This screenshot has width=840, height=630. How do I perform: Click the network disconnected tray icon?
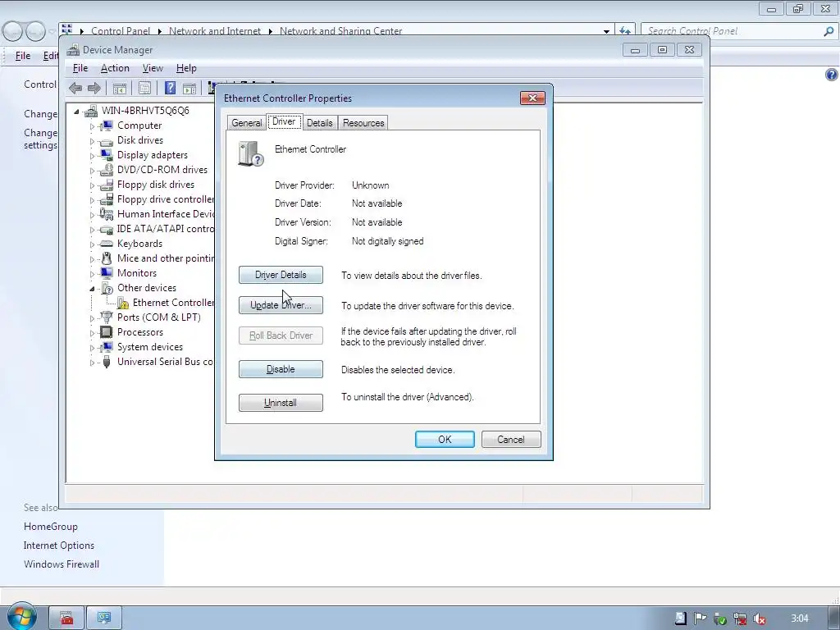tap(740, 619)
